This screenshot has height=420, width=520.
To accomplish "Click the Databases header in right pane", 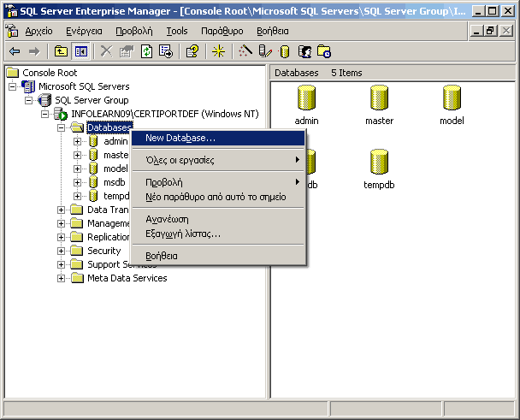I will click(296, 73).
